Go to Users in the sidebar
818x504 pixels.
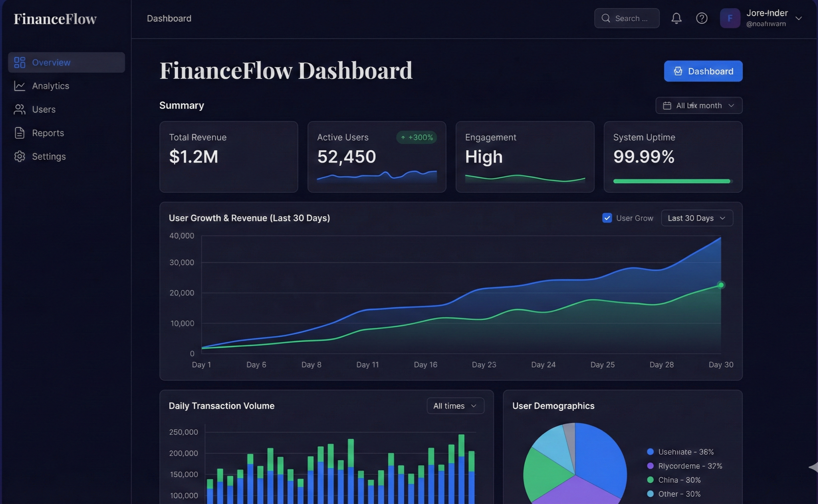coord(66,109)
